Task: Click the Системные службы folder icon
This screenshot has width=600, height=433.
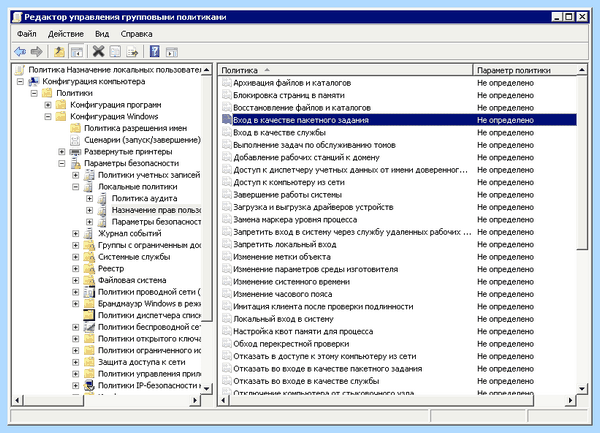Action: click(x=89, y=257)
